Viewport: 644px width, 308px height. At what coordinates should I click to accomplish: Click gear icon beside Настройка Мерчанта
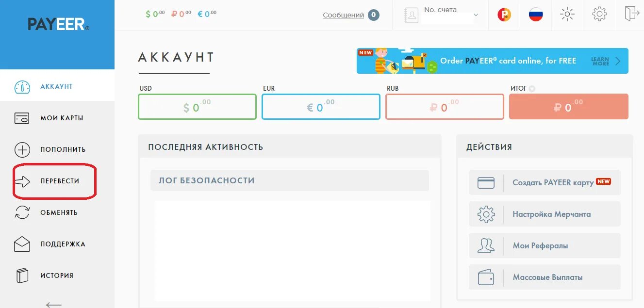[x=486, y=214]
